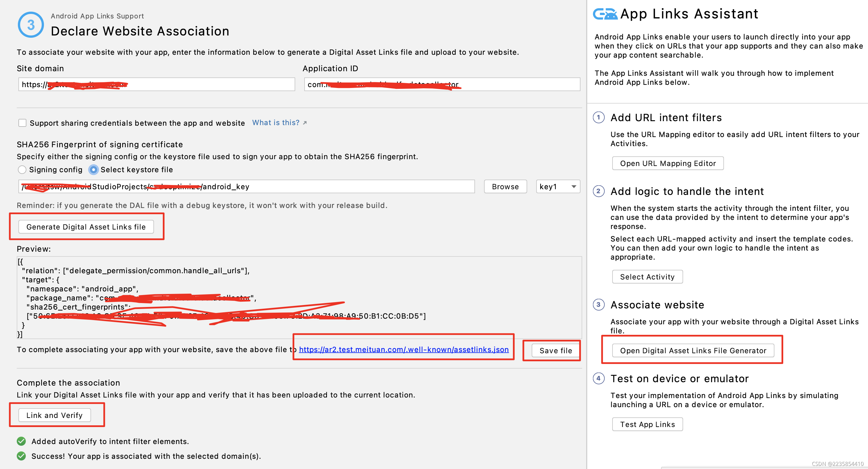Click the Link and Verify button
The height and width of the screenshot is (469, 868).
[55, 415]
